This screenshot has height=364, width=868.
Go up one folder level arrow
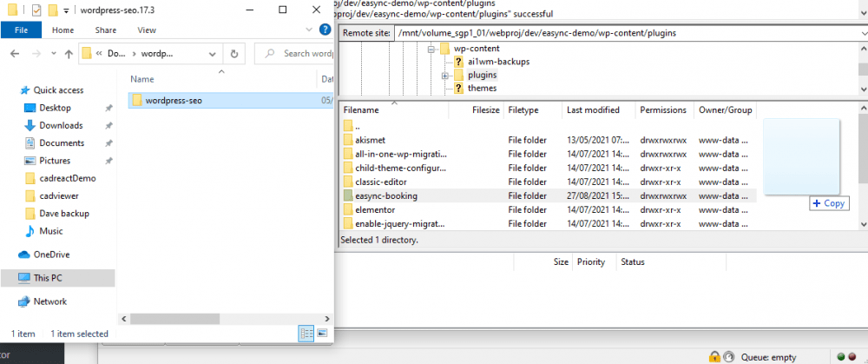click(68, 54)
